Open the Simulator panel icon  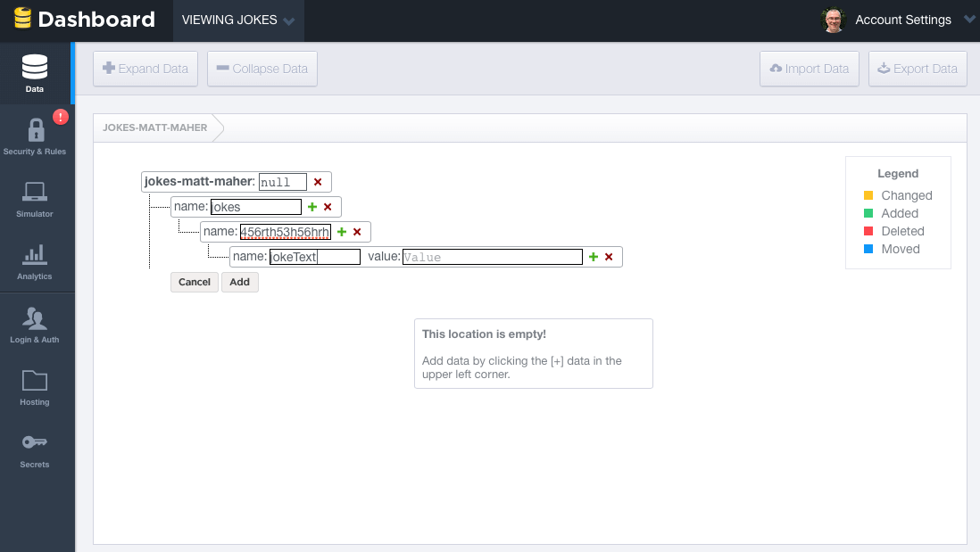click(35, 198)
